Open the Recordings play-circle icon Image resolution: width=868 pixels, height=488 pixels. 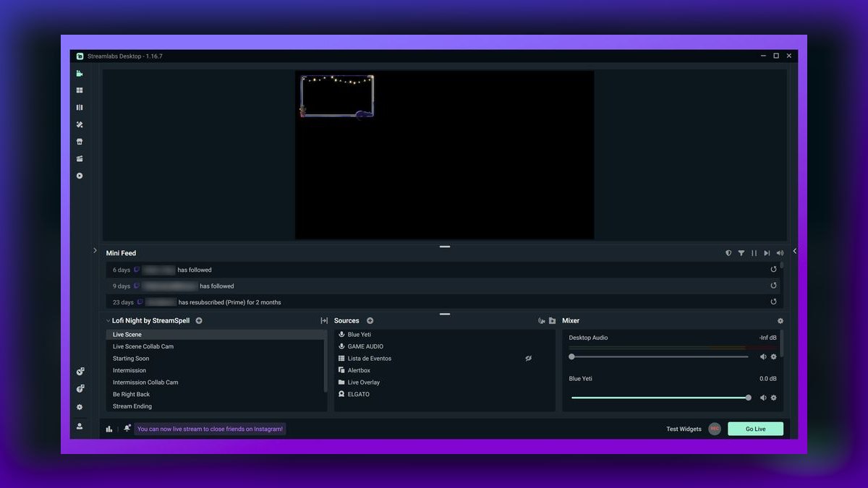[80, 176]
